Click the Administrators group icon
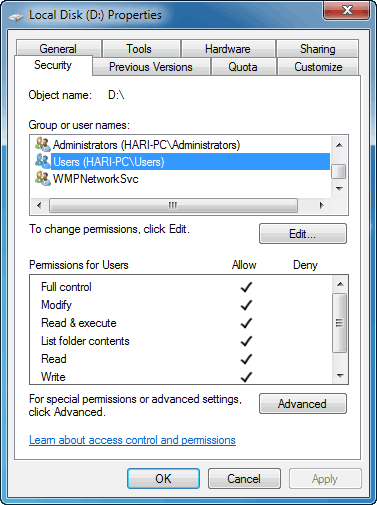This screenshot has height=505, width=377. click(x=42, y=144)
